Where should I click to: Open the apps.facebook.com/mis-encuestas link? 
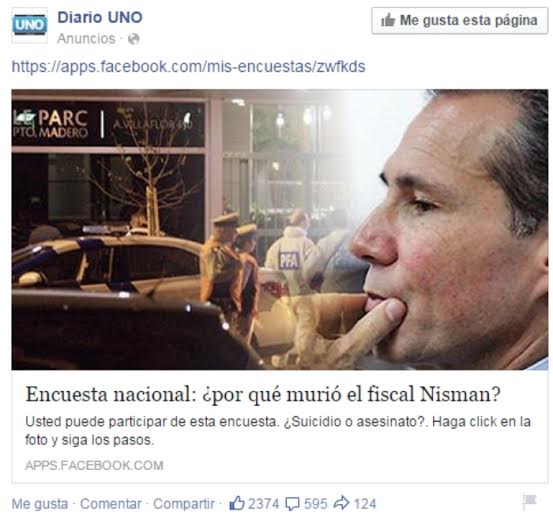pos(188,67)
